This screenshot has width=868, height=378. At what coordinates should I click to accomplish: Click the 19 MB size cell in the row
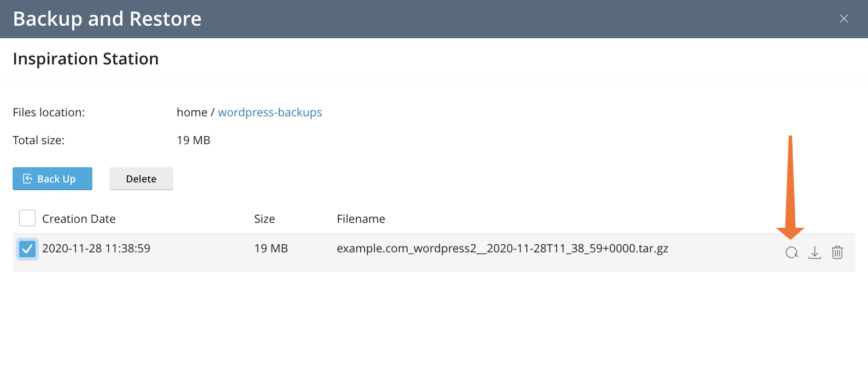(271, 249)
